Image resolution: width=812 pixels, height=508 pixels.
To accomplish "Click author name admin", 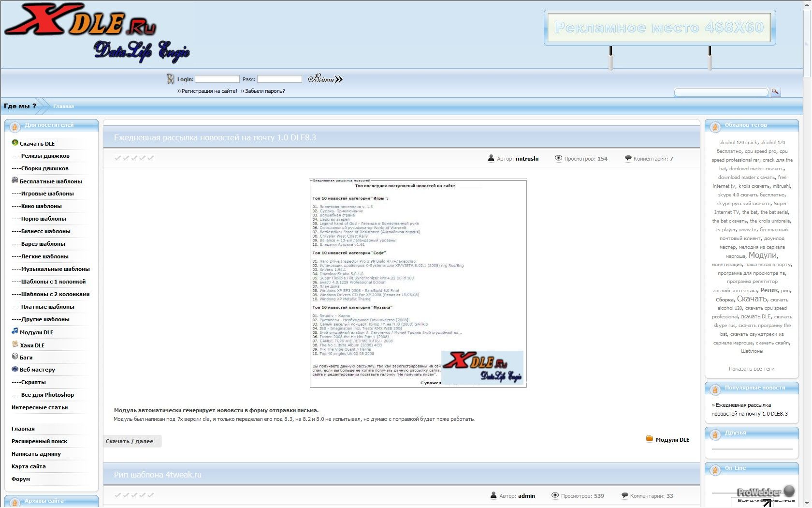I will pos(526,496).
